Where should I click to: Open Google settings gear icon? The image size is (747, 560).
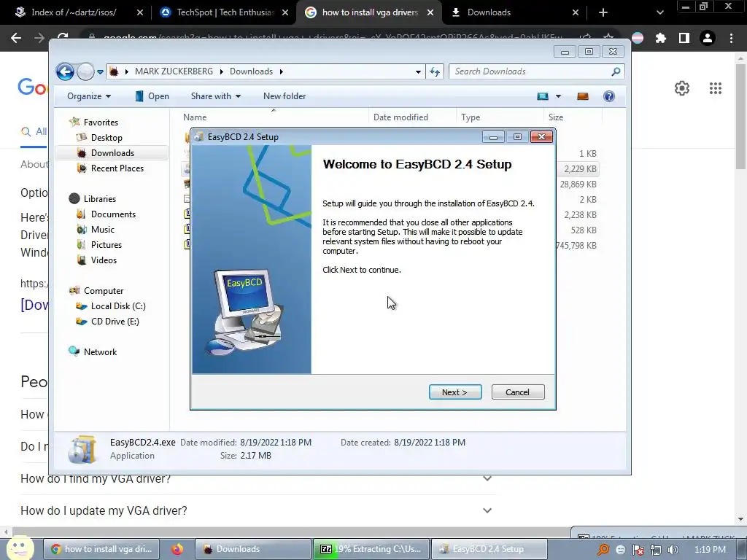682,88
